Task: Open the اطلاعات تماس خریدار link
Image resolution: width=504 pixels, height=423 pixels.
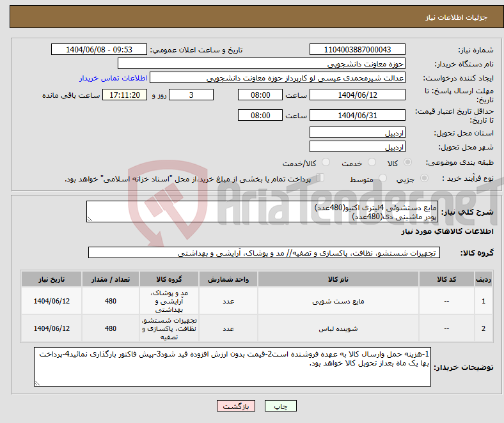Action: coord(113,78)
